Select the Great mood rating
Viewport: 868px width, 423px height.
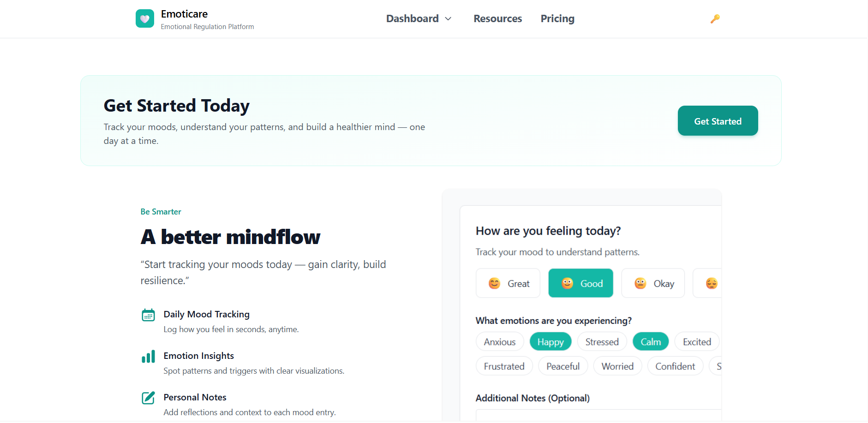[x=508, y=283]
